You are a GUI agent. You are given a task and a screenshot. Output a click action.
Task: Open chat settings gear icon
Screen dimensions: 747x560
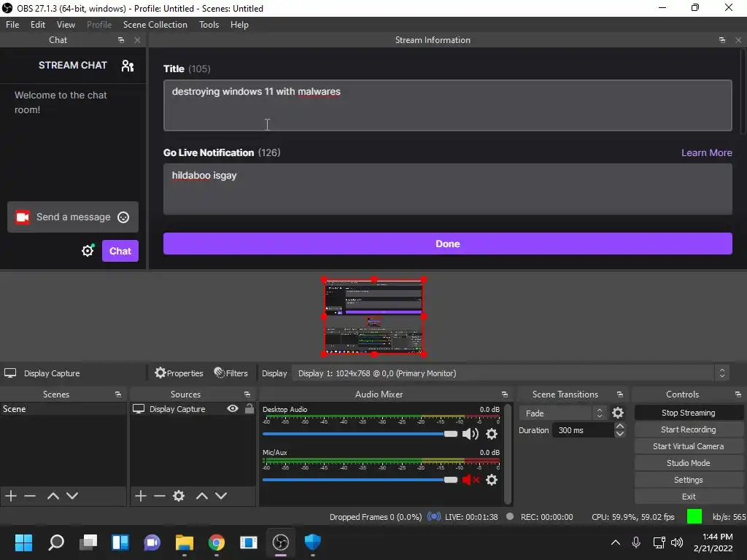(88, 251)
